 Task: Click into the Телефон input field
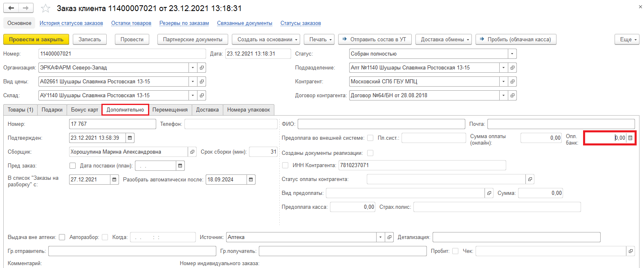click(x=231, y=124)
